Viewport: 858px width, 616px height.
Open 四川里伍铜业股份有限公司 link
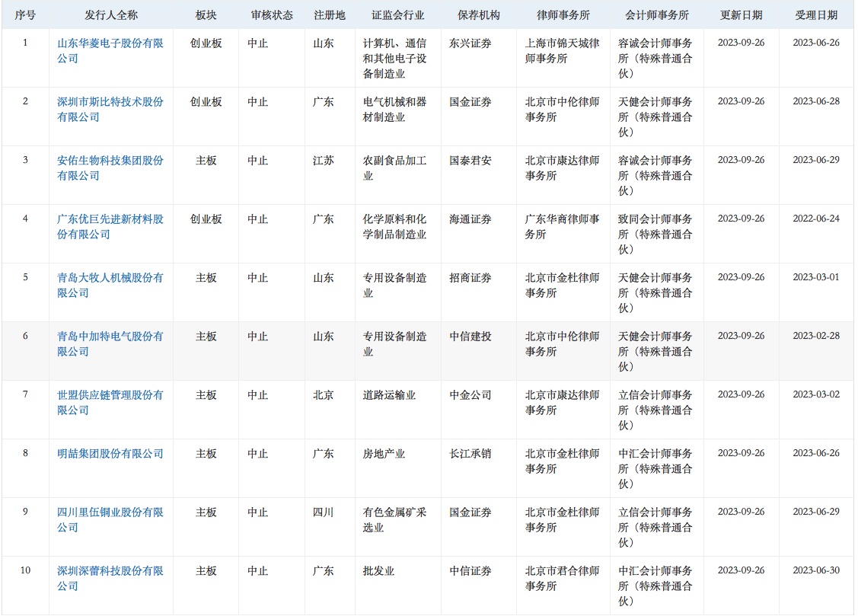[110, 519]
